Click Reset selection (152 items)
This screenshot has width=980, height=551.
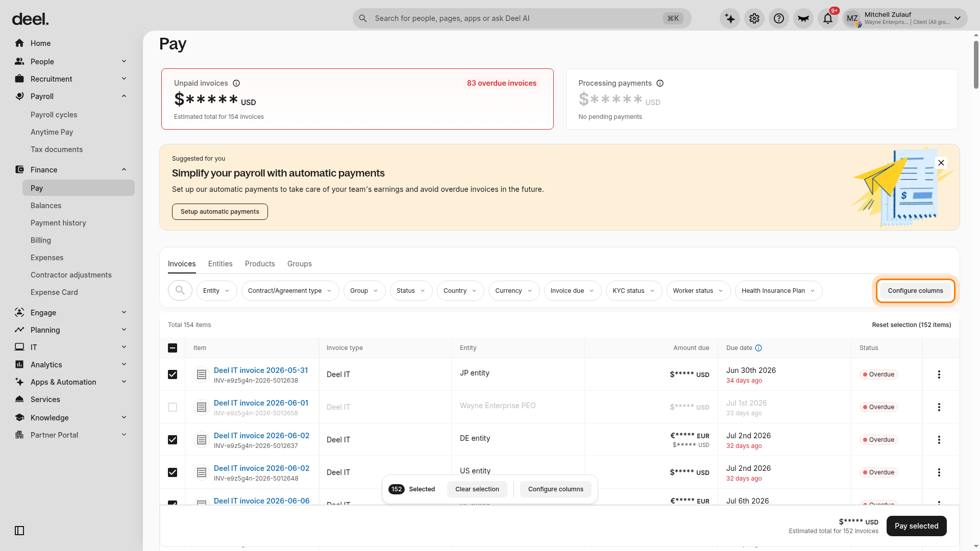[x=912, y=325]
